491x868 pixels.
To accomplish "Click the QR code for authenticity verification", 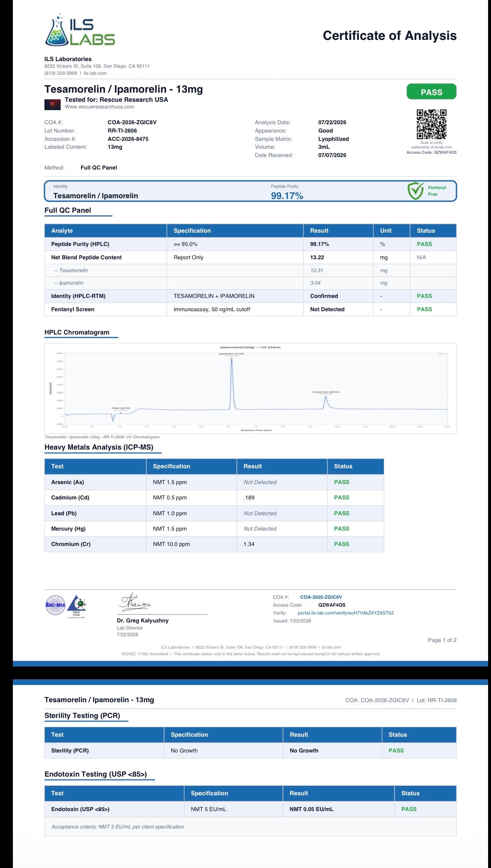I will (x=432, y=124).
